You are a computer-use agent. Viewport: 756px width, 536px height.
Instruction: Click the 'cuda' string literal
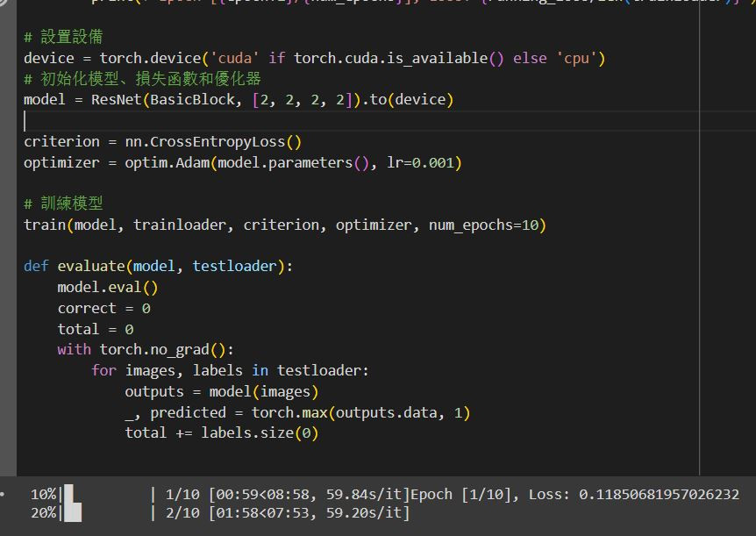(x=235, y=59)
